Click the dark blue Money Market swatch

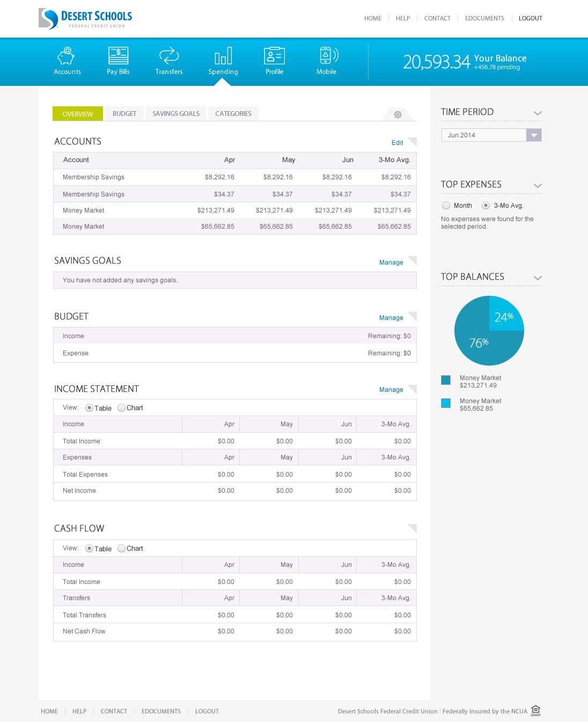tap(446, 380)
